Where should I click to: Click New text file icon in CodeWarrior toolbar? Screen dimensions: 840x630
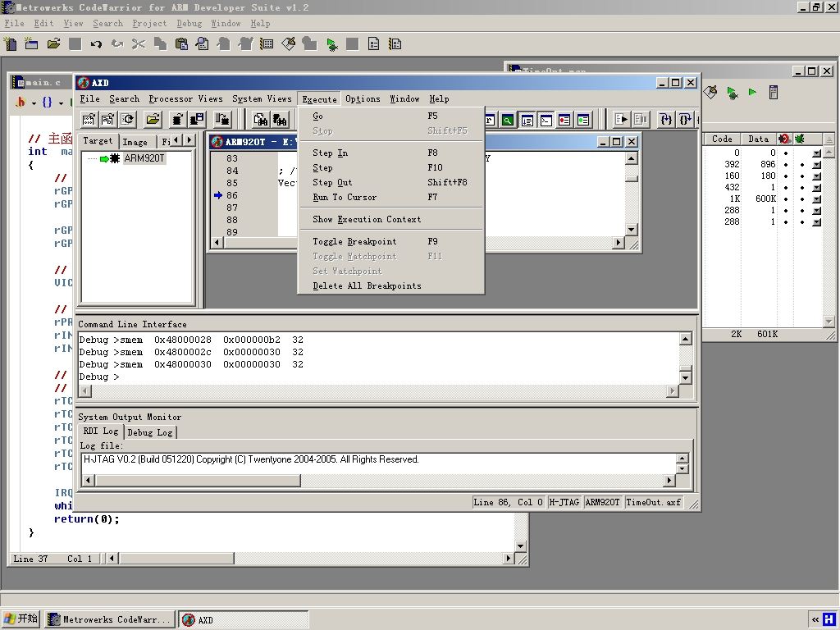tap(10, 44)
